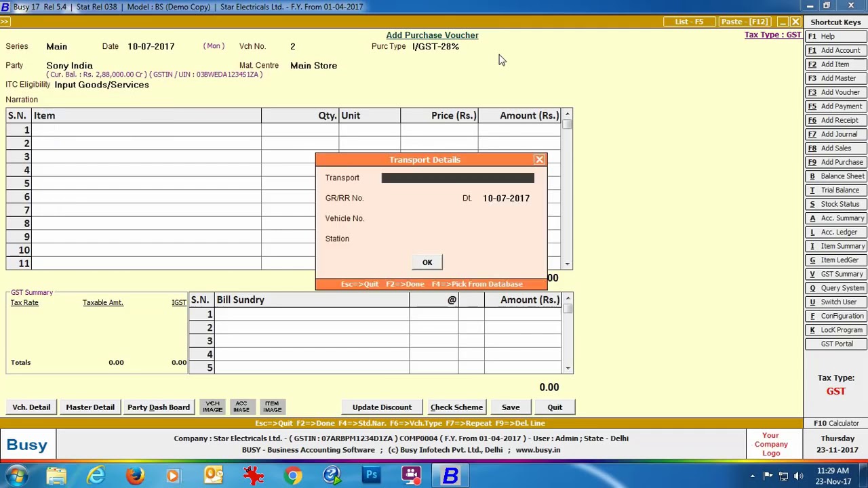Click party name Sony India

pyautogui.click(x=69, y=66)
